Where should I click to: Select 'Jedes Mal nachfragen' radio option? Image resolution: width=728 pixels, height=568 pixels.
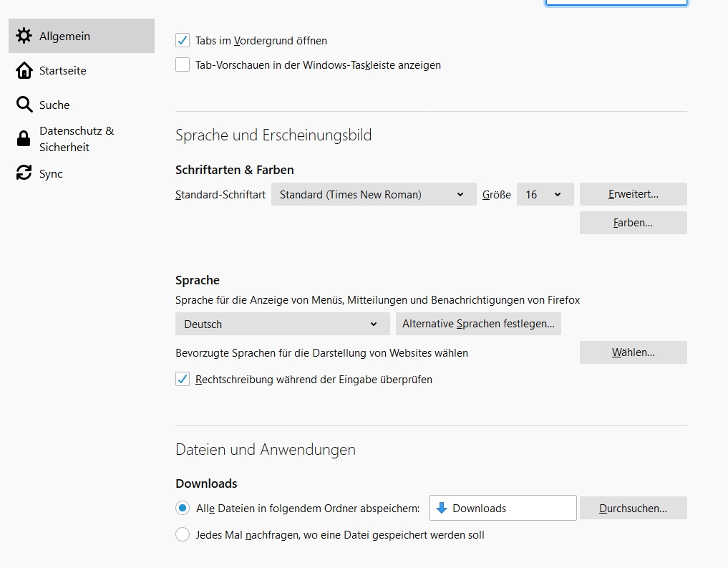tap(183, 535)
